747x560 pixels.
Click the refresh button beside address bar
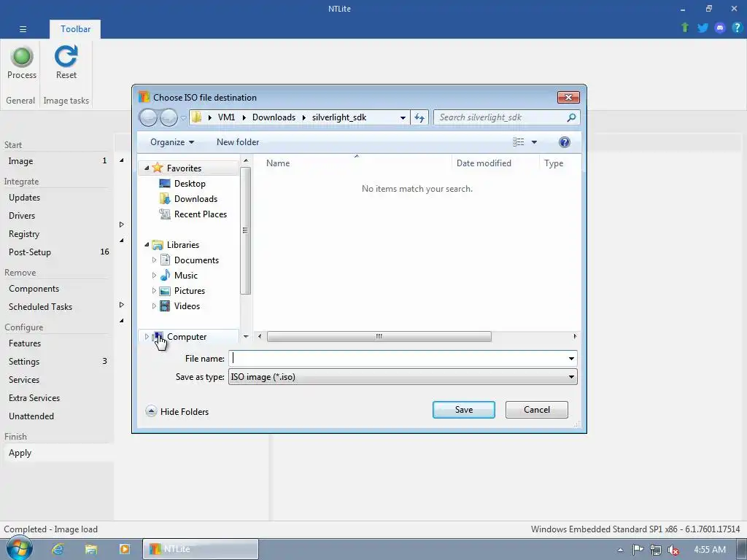click(x=419, y=117)
